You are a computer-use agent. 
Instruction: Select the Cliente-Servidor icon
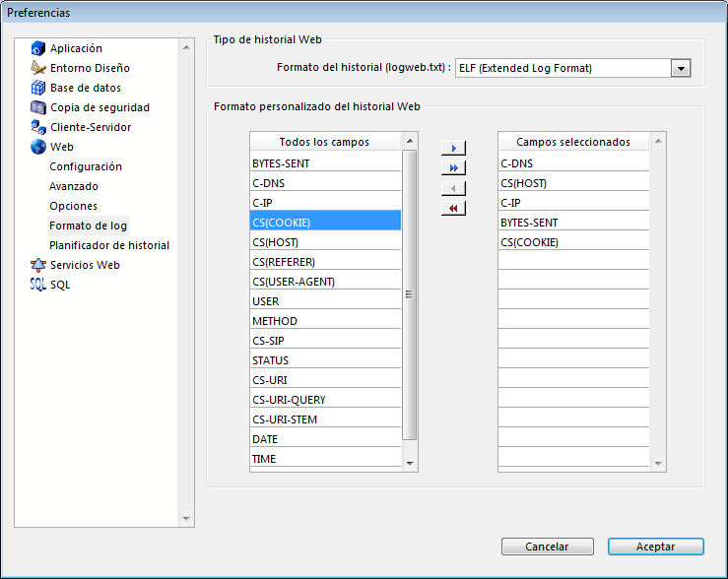click(38, 127)
